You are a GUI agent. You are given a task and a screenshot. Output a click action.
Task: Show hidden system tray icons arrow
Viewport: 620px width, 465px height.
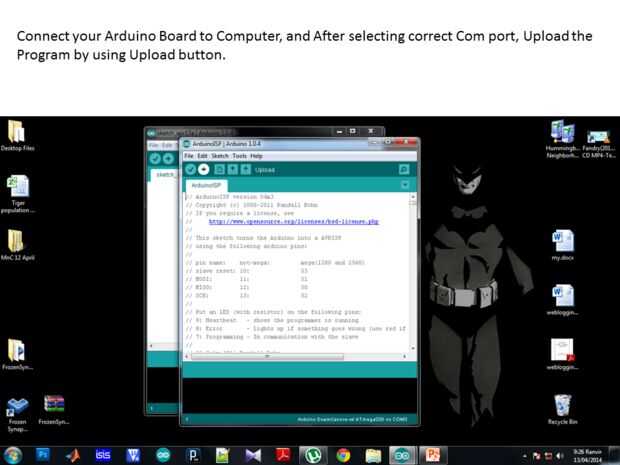pos(525,456)
